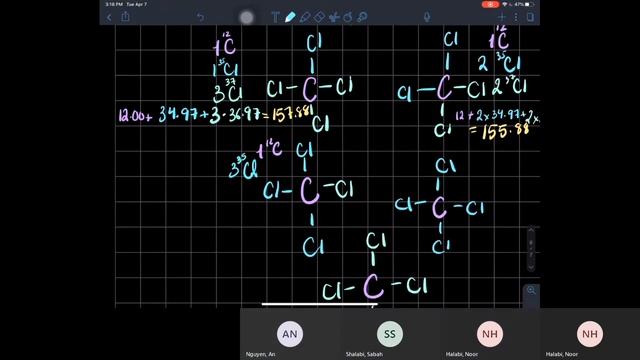This screenshot has height=360, width=640.
Task: Click the handwritten 157.881 result
Action: (293, 114)
